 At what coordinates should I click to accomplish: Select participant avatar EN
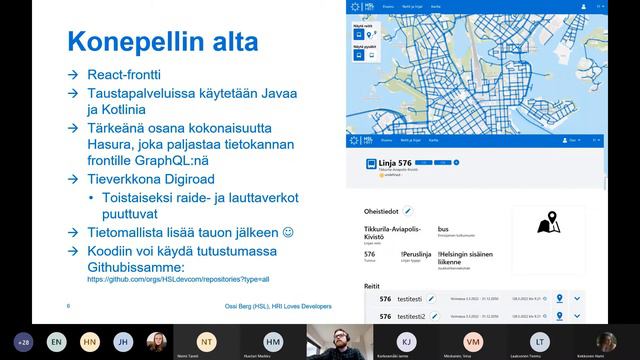(x=56, y=342)
